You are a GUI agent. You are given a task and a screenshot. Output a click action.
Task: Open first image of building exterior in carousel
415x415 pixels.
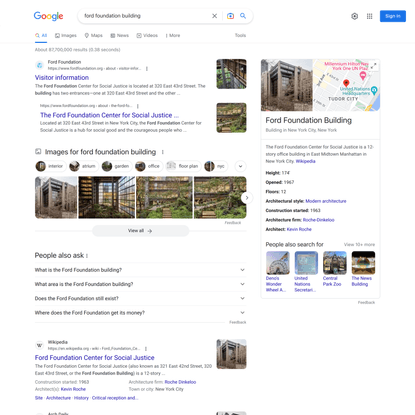point(56,197)
